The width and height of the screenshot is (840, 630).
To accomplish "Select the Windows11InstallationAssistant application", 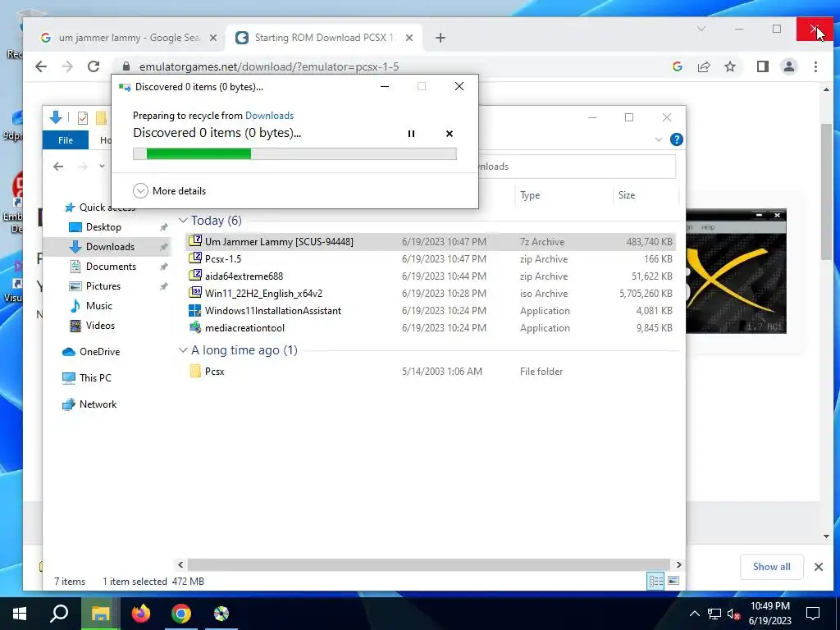I will pyautogui.click(x=431, y=311).
